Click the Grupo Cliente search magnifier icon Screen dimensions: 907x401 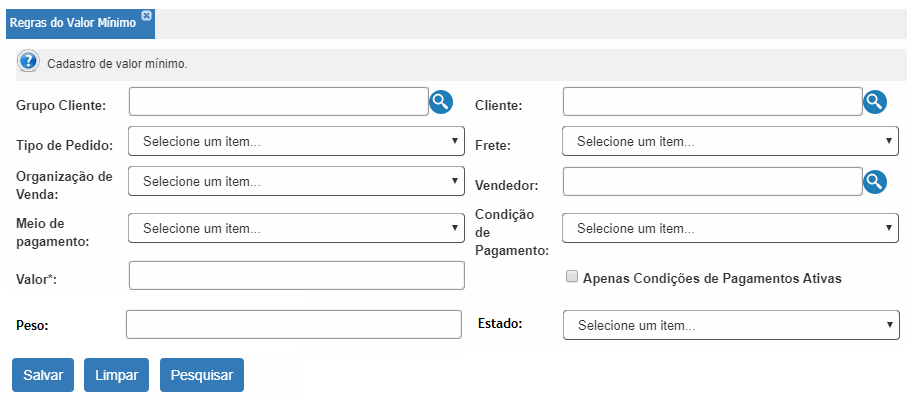pyautogui.click(x=441, y=102)
